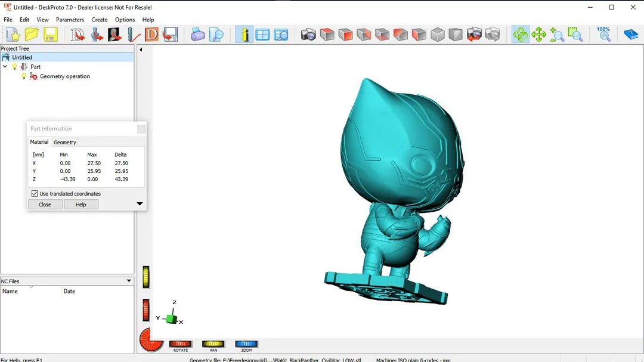Toggle the green rotate mouse mode button

point(521,35)
